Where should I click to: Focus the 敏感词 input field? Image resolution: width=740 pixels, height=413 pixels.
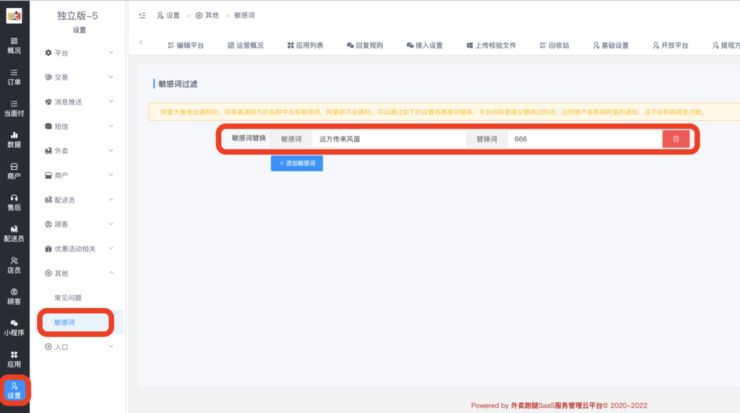389,139
